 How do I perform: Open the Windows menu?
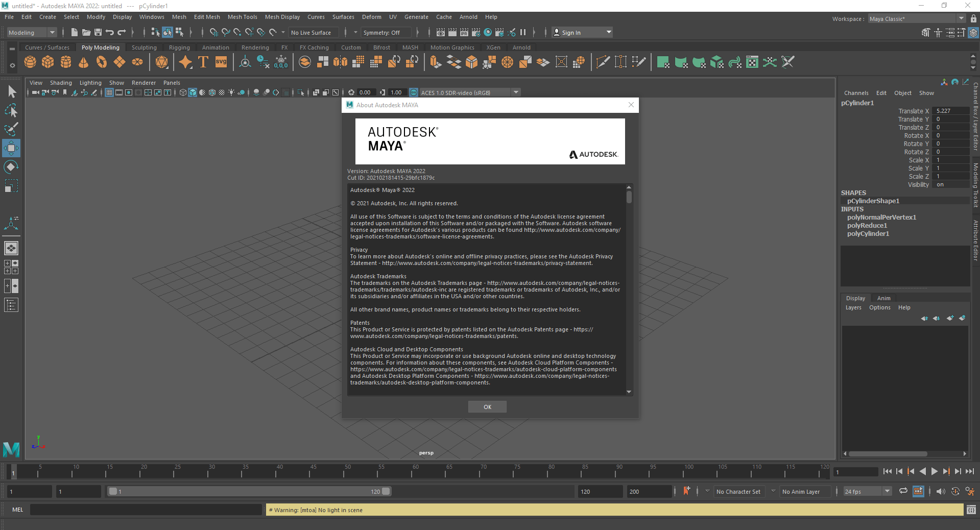click(x=152, y=17)
